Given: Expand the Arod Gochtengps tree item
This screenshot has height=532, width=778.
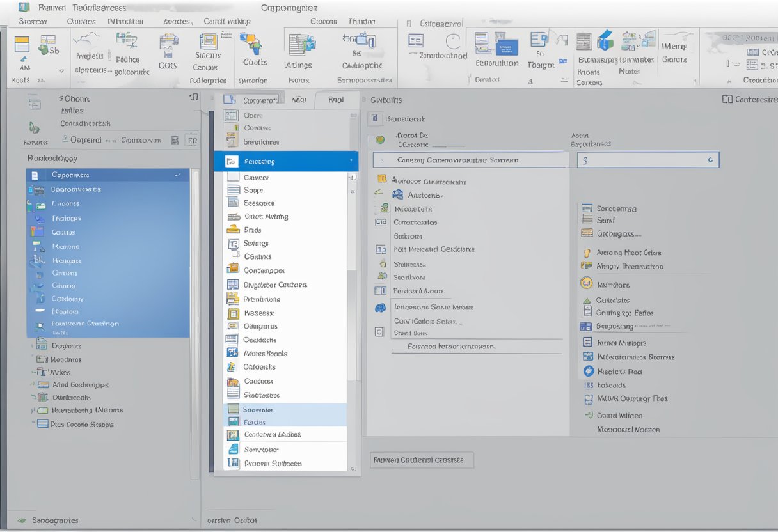Looking at the screenshot, I should pyautogui.click(x=31, y=385).
